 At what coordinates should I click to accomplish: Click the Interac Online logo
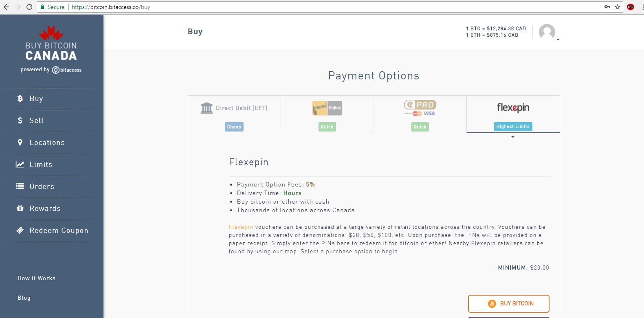pos(327,108)
